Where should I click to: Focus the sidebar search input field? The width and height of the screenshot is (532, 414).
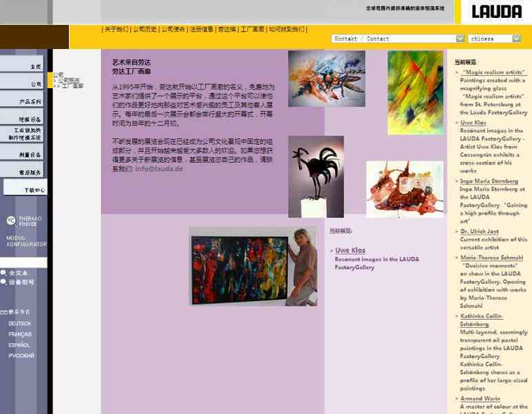pyautogui.click(x=23, y=262)
